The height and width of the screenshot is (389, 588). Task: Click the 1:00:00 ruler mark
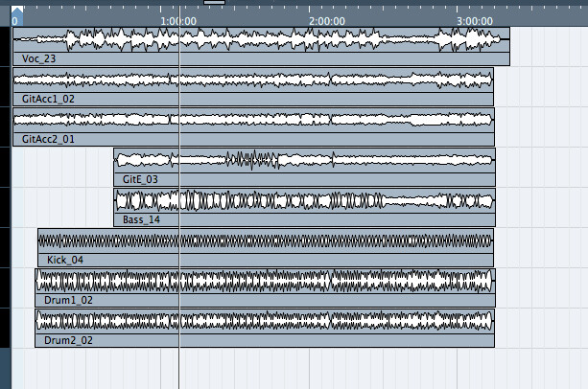178,21
